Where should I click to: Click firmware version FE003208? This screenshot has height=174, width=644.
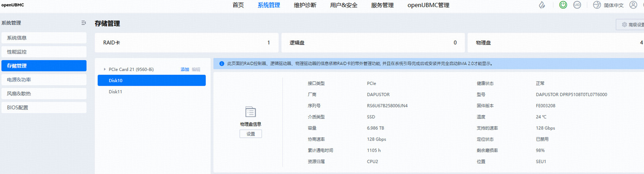click(x=546, y=106)
